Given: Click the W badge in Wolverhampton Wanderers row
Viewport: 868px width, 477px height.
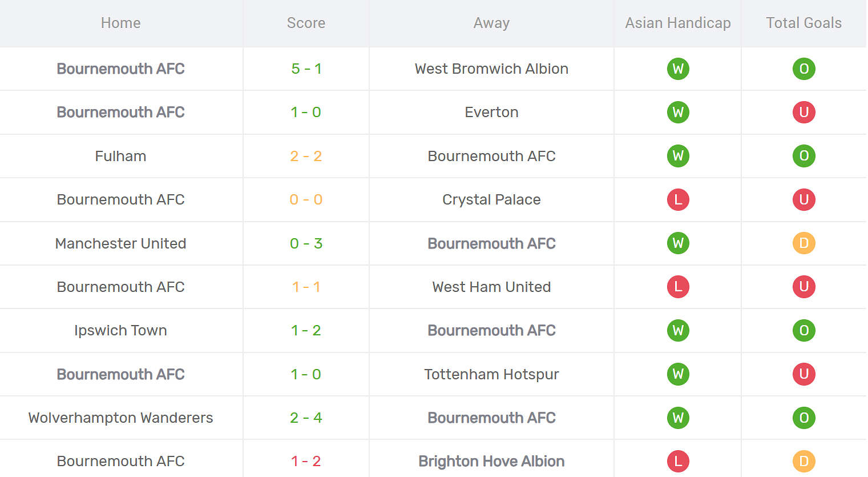Looking at the screenshot, I should click(678, 418).
